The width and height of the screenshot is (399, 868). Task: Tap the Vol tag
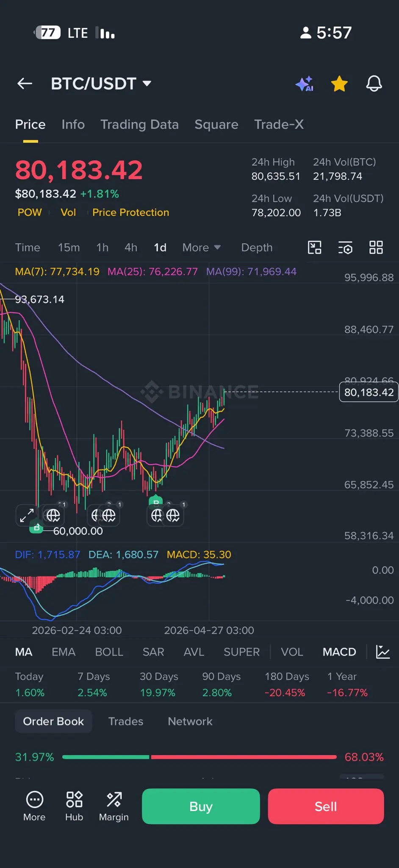coord(68,212)
